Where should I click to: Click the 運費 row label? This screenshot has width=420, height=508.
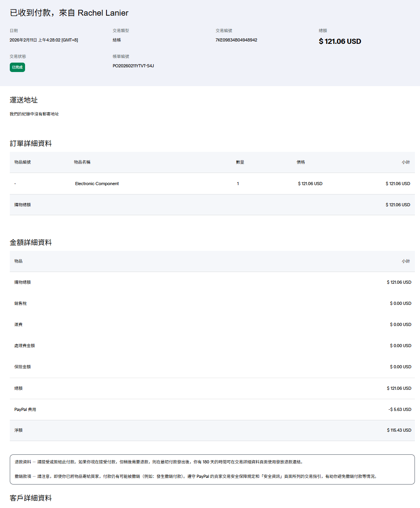coord(18,324)
